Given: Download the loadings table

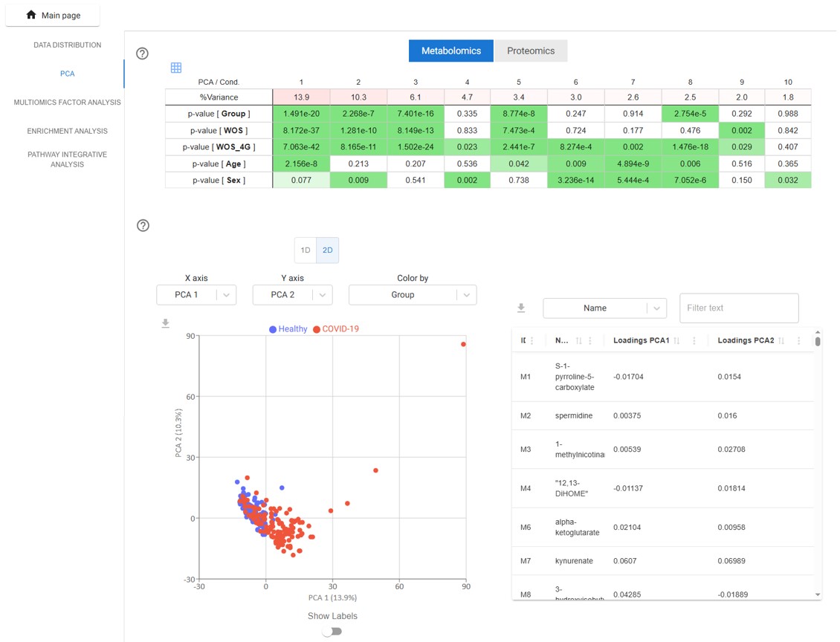Looking at the screenshot, I should tap(522, 308).
